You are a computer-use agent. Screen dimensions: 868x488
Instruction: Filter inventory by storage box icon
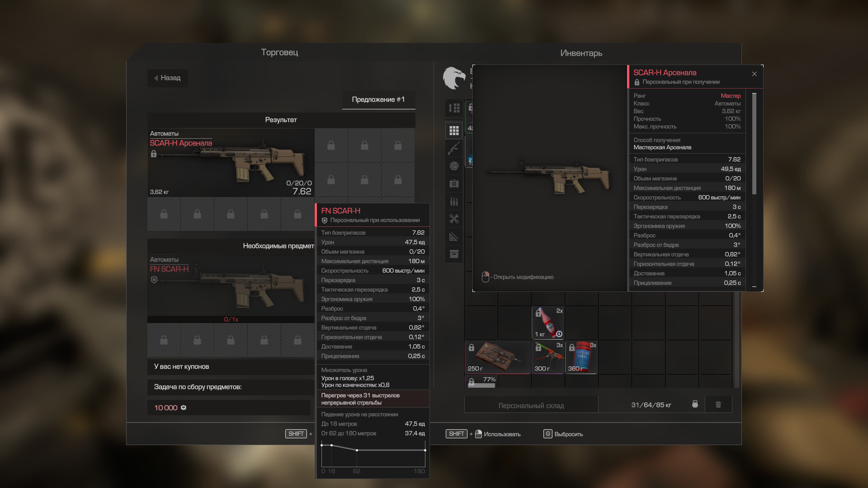pyautogui.click(x=454, y=254)
